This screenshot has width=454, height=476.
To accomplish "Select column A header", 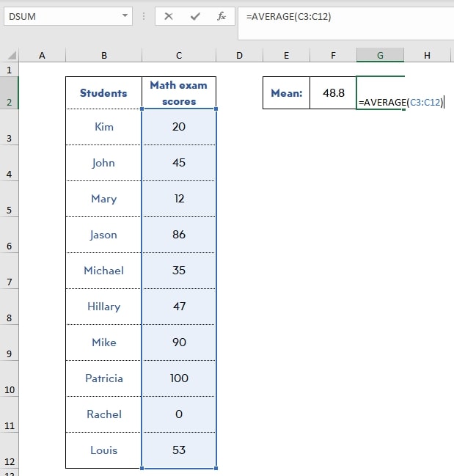I will 43,55.
